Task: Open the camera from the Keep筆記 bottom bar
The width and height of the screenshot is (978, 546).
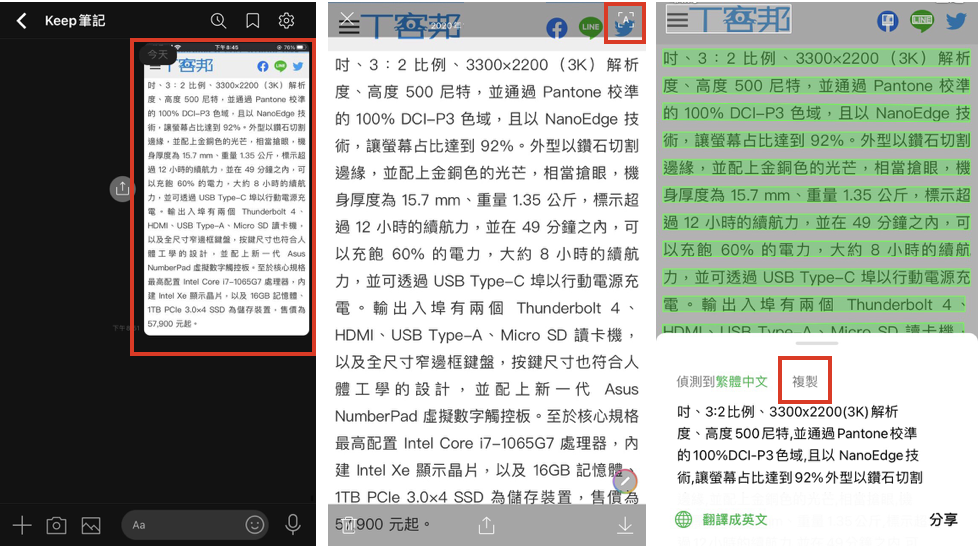Action: click(56, 525)
